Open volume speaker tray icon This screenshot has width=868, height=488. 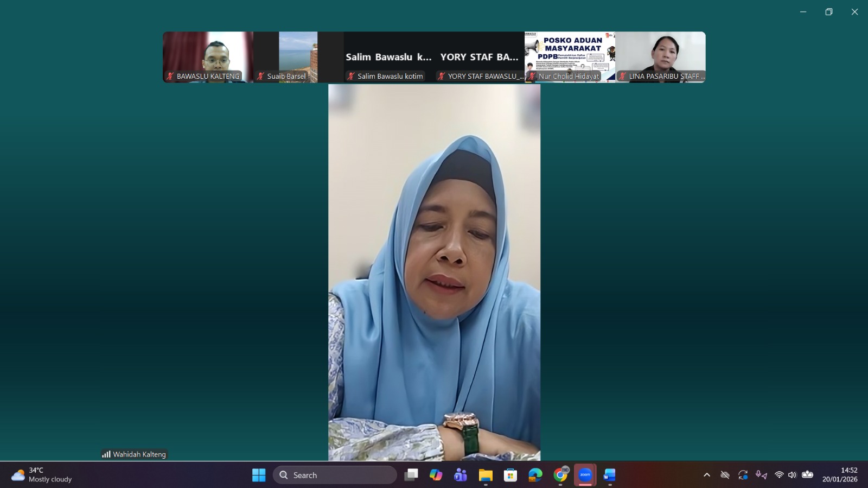pyautogui.click(x=792, y=475)
